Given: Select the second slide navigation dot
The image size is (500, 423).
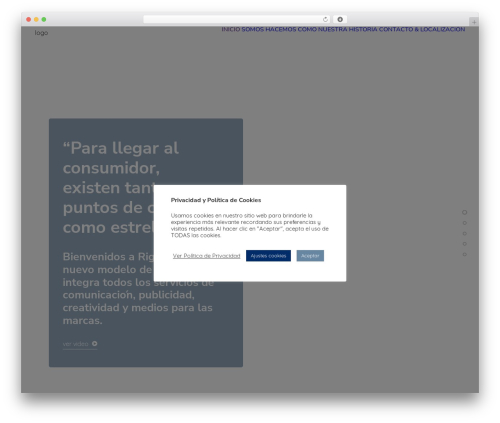Looking at the screenshot, I should [x=465, y=223].
